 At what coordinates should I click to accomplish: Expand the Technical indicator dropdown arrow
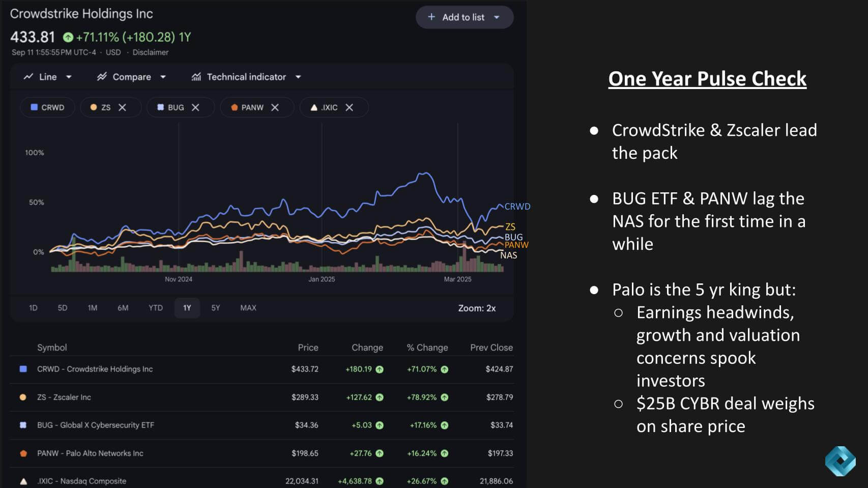(298, 77)
